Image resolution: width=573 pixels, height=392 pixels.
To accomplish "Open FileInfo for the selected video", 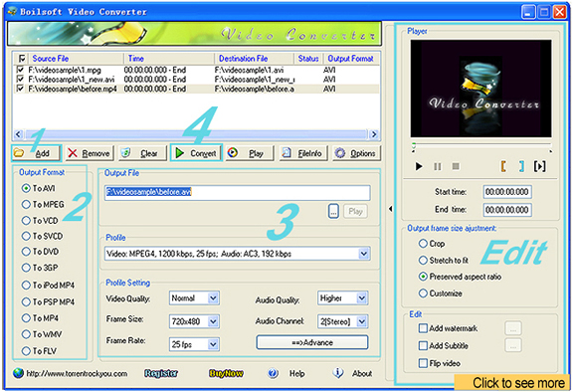I will [x=303, y=153].
